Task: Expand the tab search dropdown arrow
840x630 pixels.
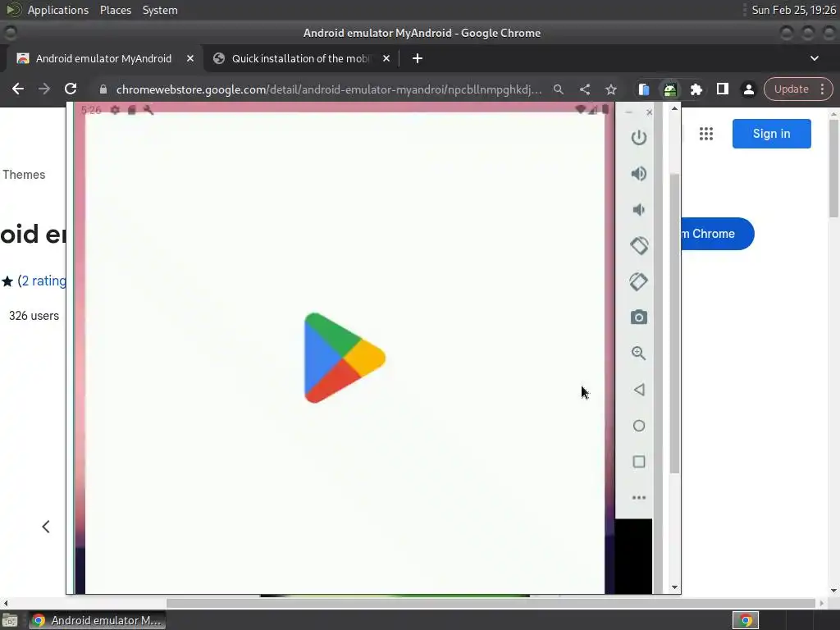Action: (x=815, y=58)
